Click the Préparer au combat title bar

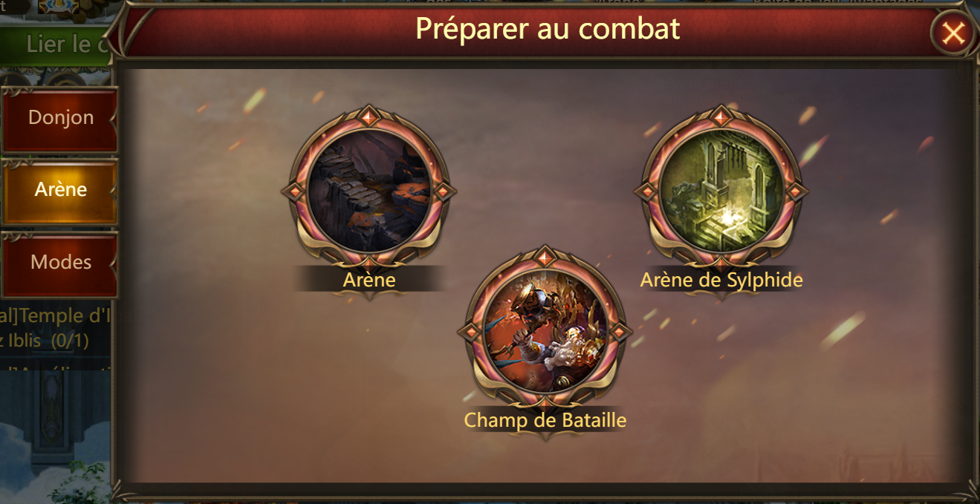point(548,29)
